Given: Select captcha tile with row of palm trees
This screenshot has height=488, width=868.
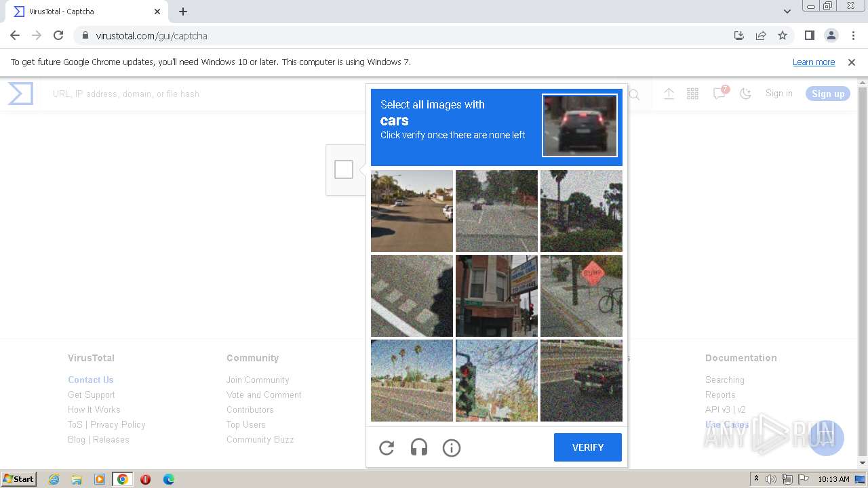Looking at the screenshot, I should 412,380.
